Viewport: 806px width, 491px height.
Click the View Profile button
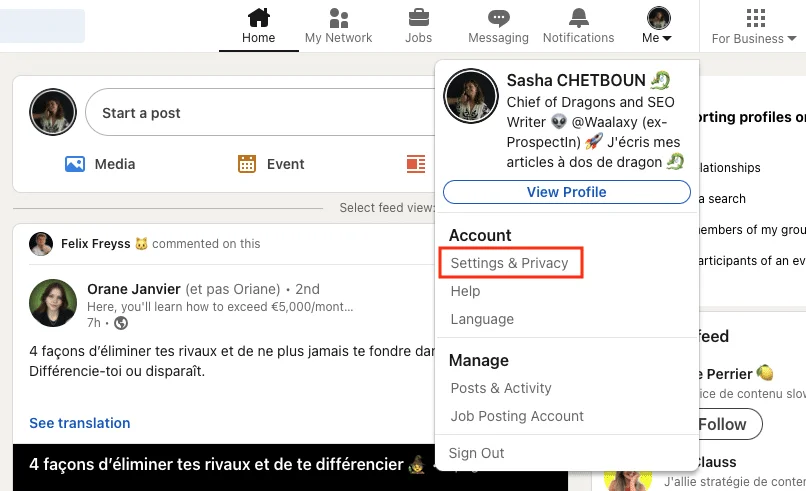tap(566, 192)
